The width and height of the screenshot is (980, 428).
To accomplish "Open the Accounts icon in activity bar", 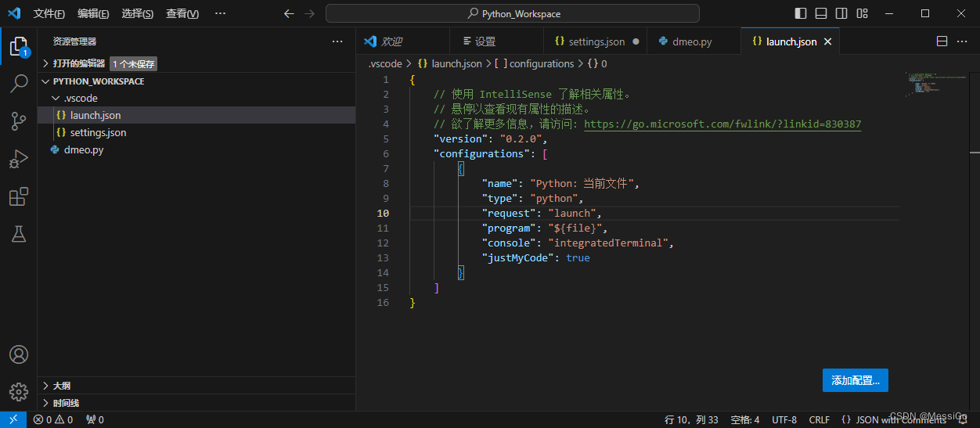I will click(18, 354).
